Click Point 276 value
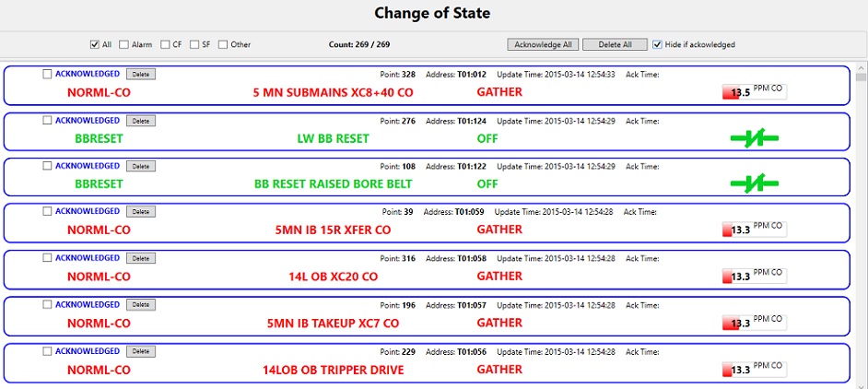The image size is (868, 389). [408, 121]
